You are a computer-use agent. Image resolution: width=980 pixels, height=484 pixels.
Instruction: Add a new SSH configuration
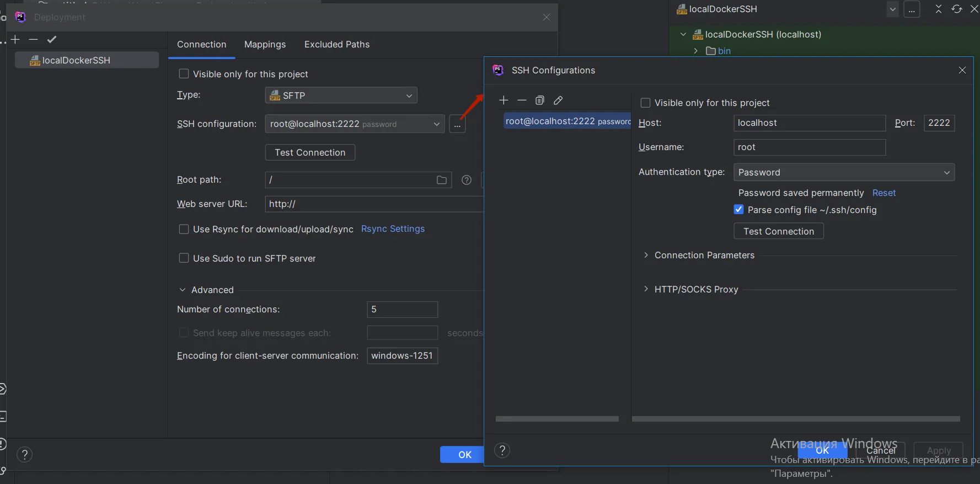(x=504, y=100)
